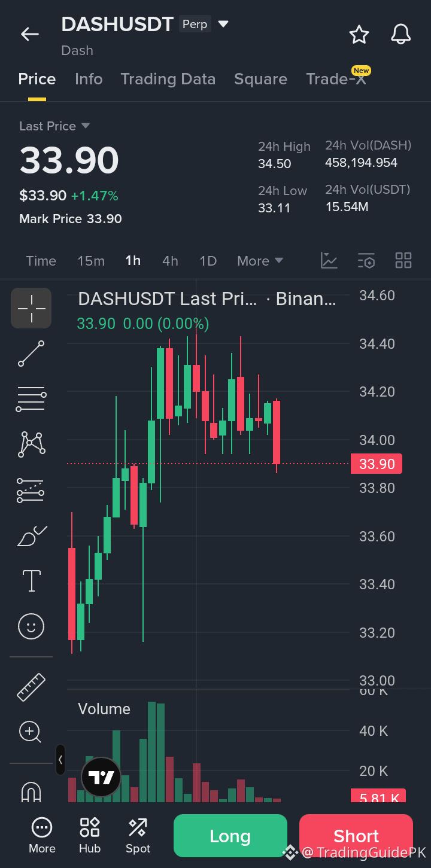Expand the DASHUSDT pair selector arrow
The width and height of the screenshot is (431, 868).
(x=223, y=25)
